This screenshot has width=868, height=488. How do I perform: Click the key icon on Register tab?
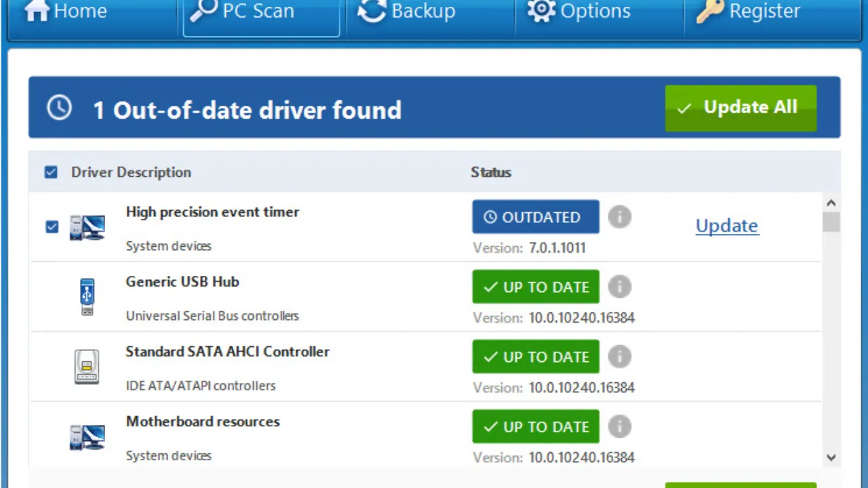point(710,11)
